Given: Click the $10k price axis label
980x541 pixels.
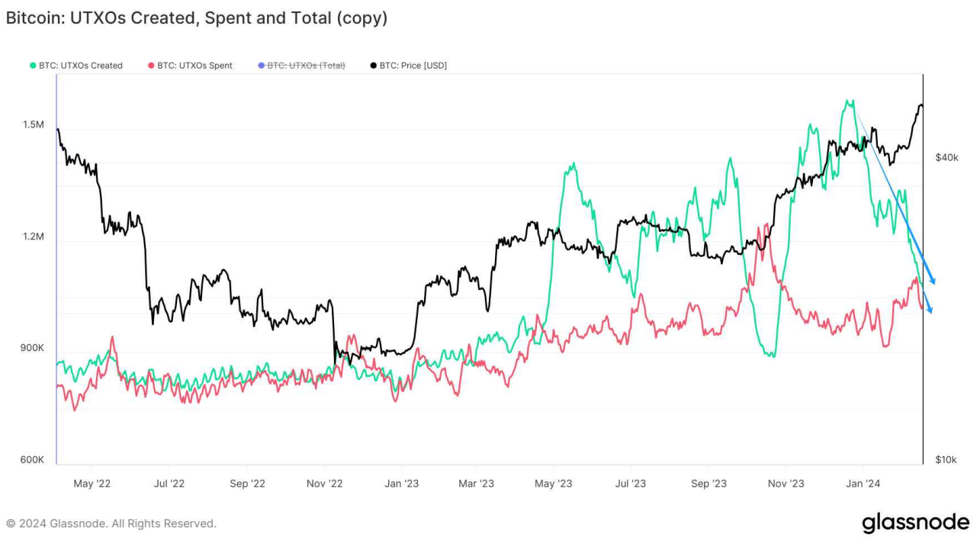Looking at the screenshot, I should coord(946,459).
